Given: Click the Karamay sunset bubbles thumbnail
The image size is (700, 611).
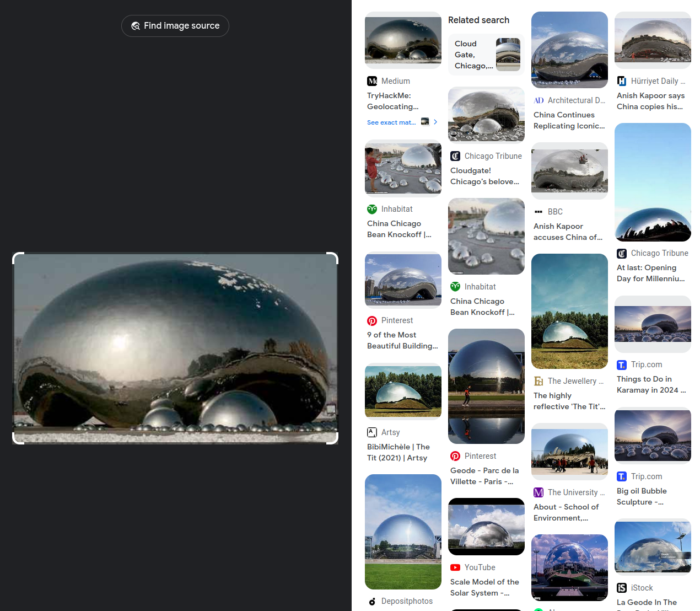Looking at the screenshot, I should 653,324.
